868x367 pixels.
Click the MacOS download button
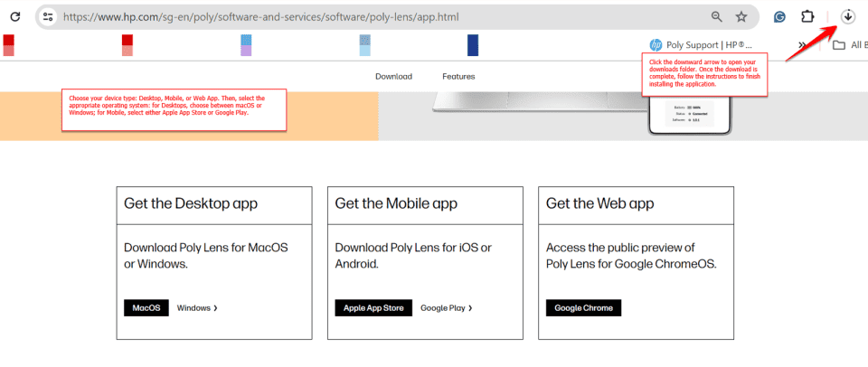click(146, 308)
